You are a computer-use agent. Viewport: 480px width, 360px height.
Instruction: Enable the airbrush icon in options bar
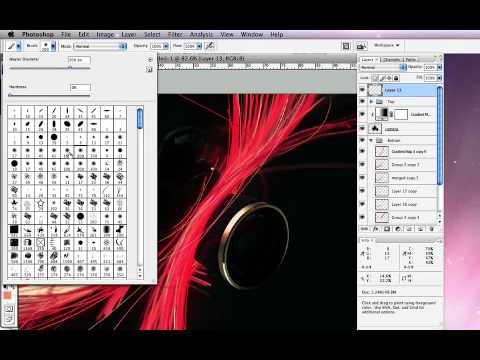click(x=209, y=46)
